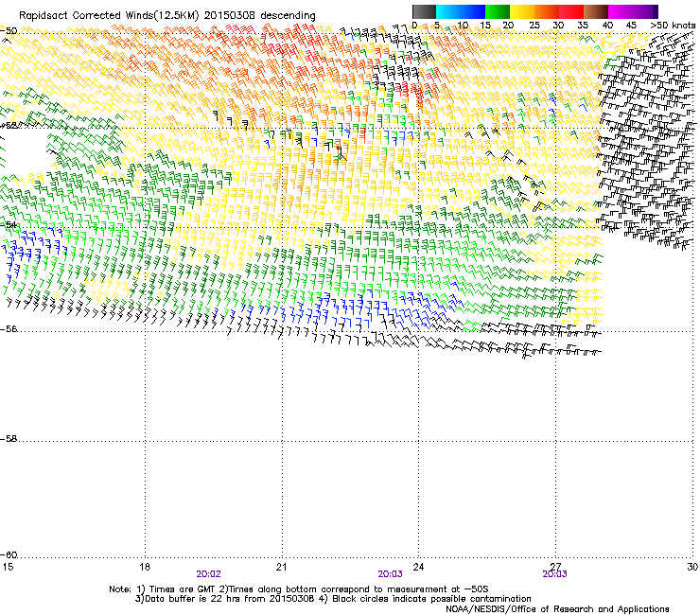
Task: Click the latitude label '-52'
Action: (9, 126)
